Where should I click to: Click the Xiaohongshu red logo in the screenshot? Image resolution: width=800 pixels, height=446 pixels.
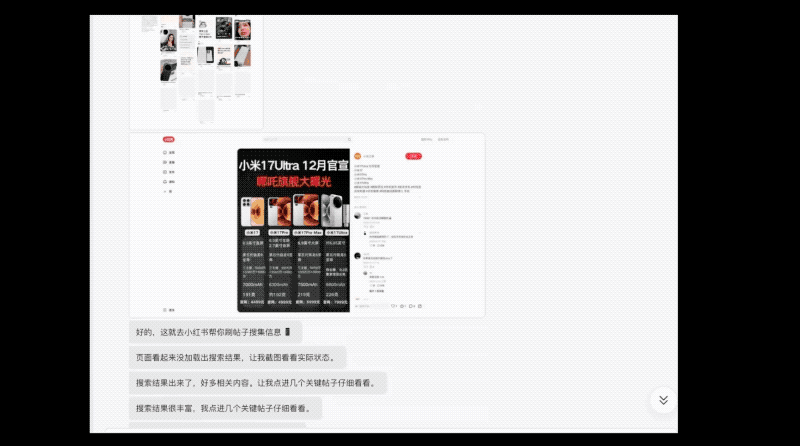pos(169,140)
